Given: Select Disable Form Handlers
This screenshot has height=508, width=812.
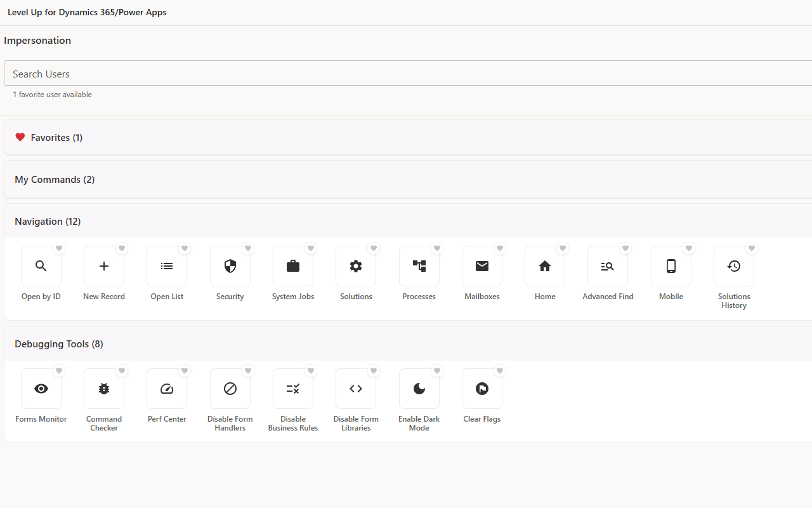Looking at the screenshot, I should (x=230, y=389).
